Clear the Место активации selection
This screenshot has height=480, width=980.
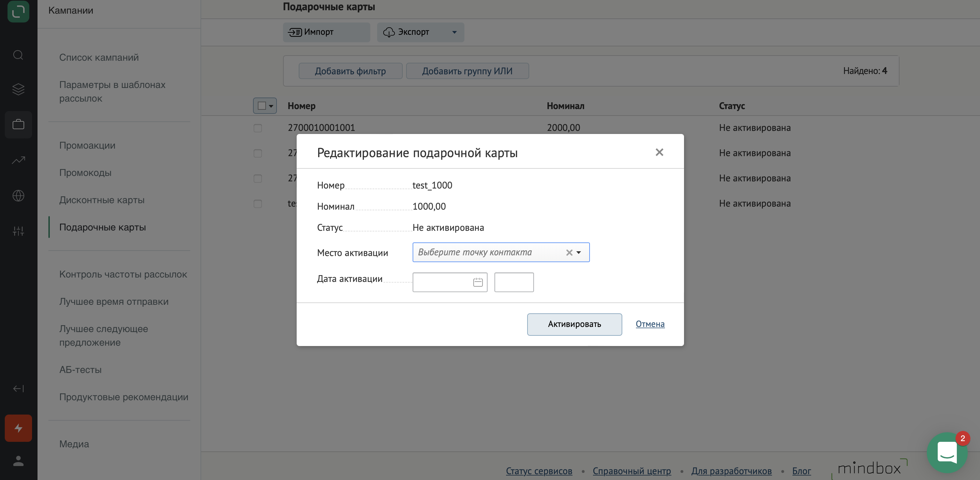click(x=569, y=253)
